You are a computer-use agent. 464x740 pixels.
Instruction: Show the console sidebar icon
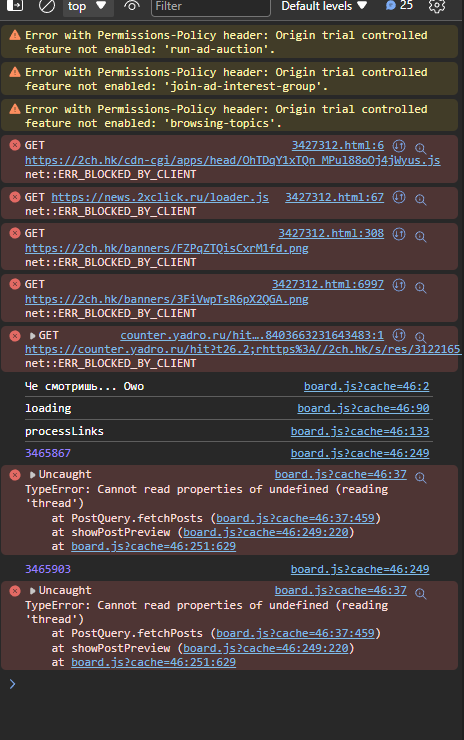click(x=15, y=6)
